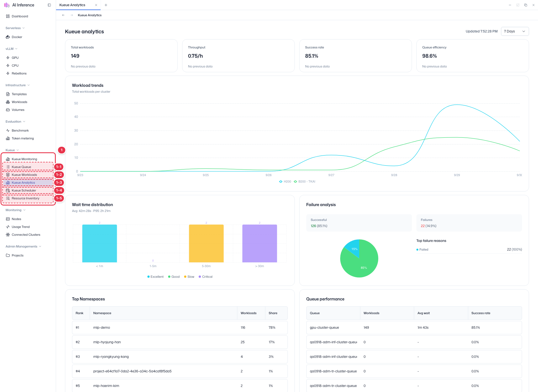Click the gpu-cluster-queue row
538x392 pixels.
point(414,328)
